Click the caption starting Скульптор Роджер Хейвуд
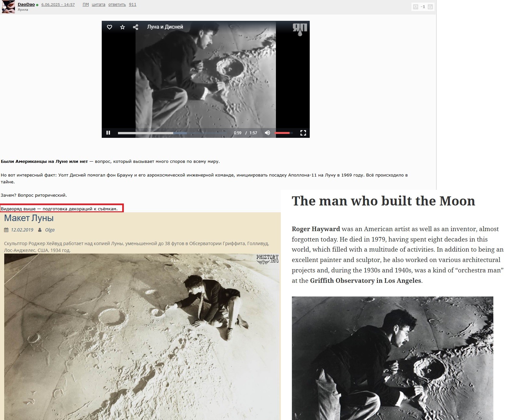Viewport: 507px width, 420px height. click(x=136, y=247)
